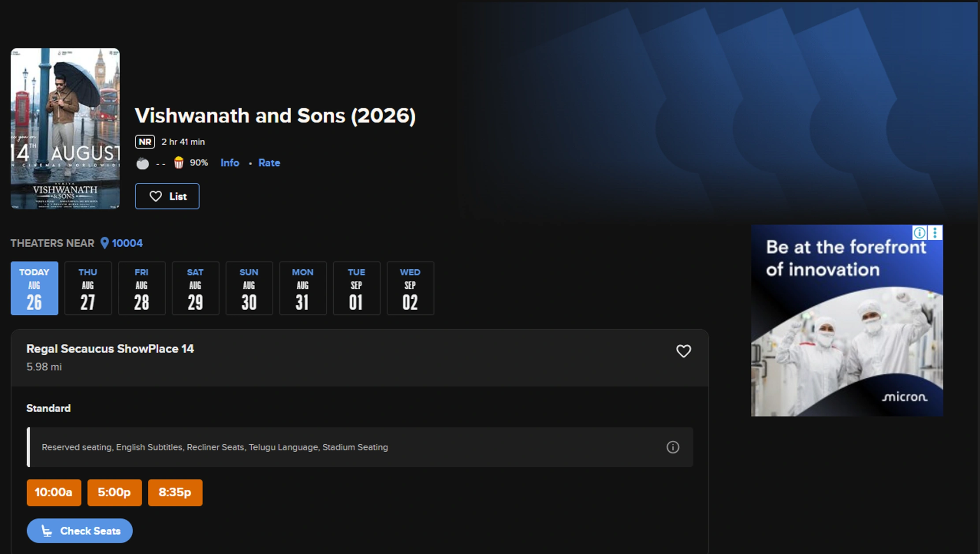Select the Sun Aug 30 date tab

(x=249, y=288)
